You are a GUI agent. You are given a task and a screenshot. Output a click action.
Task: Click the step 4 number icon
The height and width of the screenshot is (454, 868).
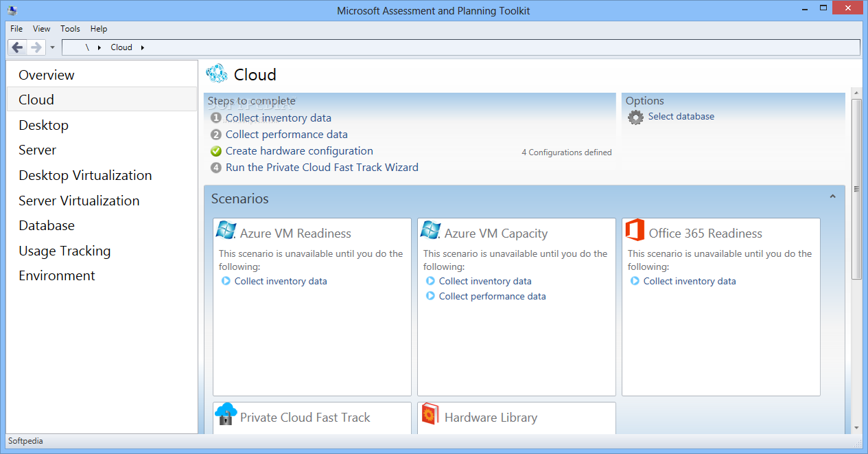pos(216,168)
